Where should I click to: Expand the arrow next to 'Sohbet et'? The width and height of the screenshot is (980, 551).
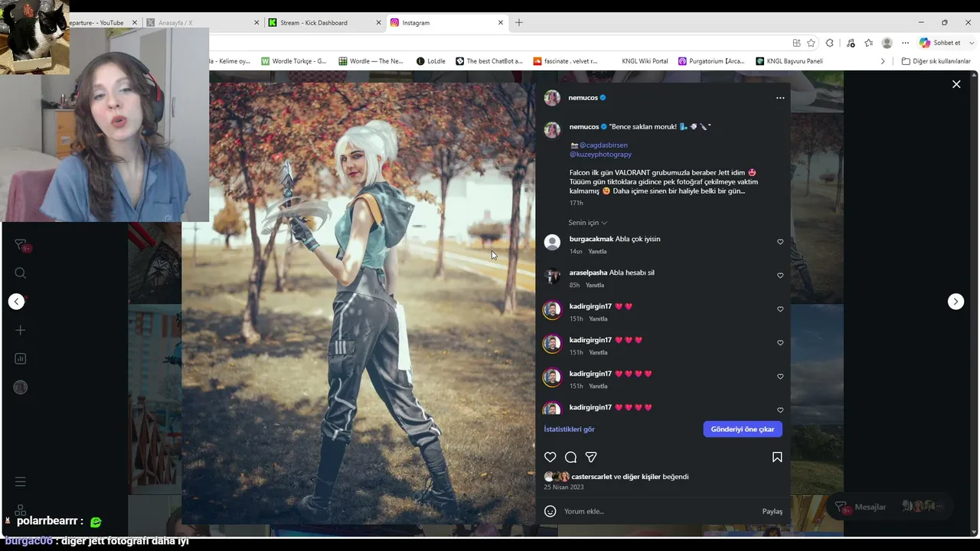[x=972, y=43]
